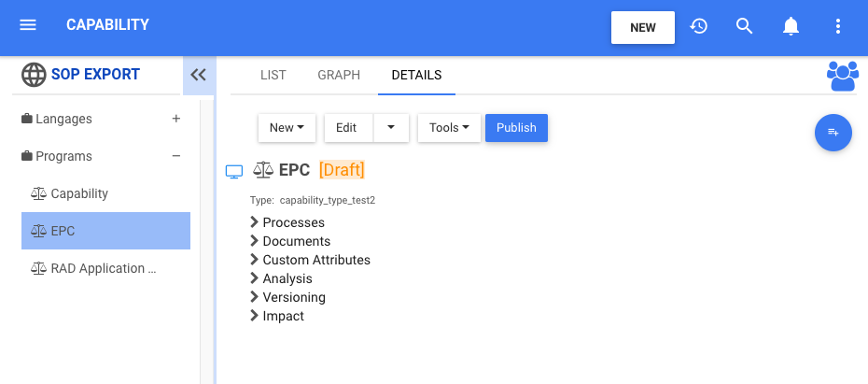Click the blue Publish button
This screenshot has width=868, height=384.
(516, 128)
